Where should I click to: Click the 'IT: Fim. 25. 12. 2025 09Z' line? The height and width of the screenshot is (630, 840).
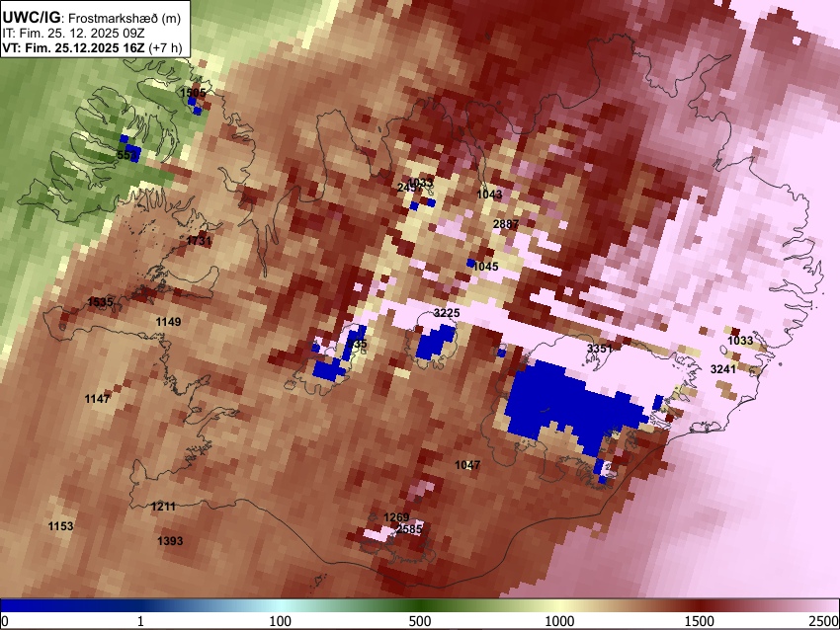[73, 34]
